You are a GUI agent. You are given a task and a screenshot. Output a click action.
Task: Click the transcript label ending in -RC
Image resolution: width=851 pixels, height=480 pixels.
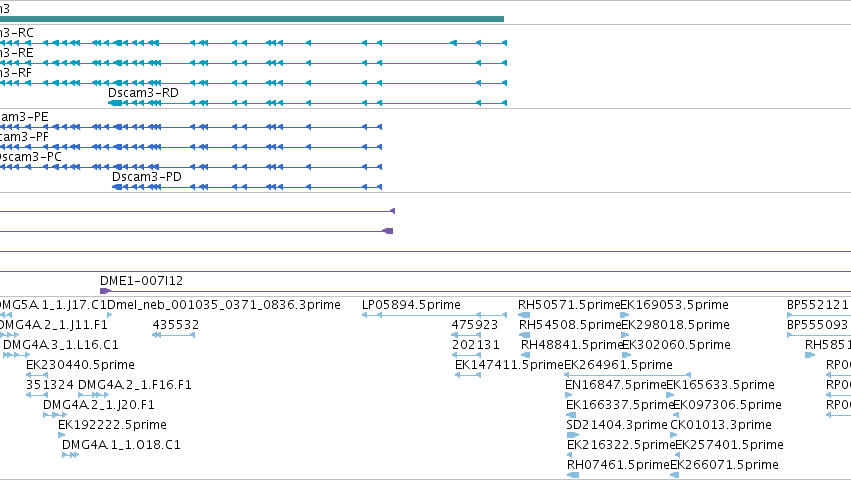[x=17, y=33]
